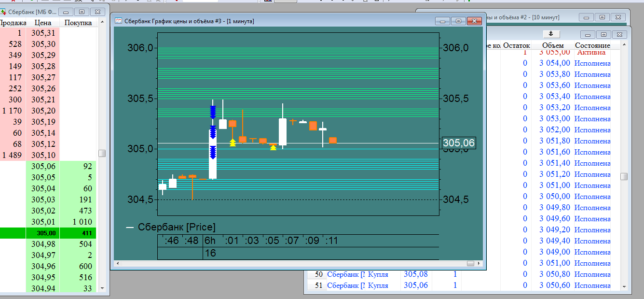Click the order book vertical scrollbar thumb
The width and height of the screenshot is (644, 299).
102,153
